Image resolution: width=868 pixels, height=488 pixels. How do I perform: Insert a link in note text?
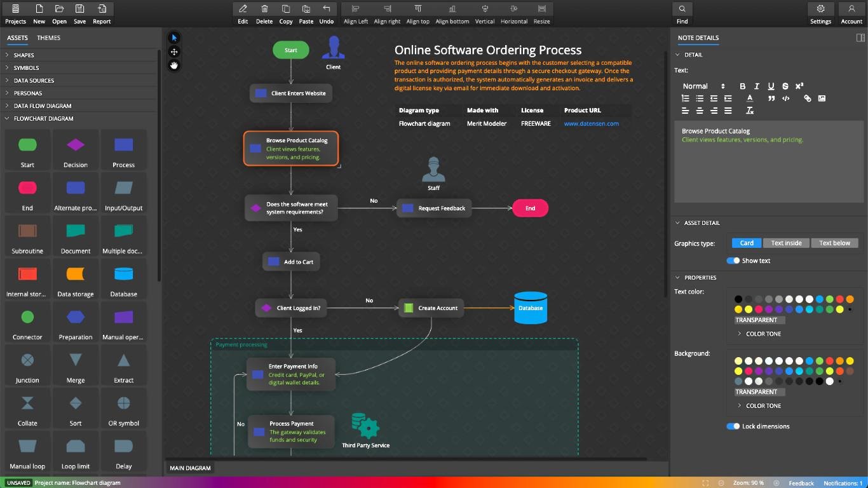[808, 98]
